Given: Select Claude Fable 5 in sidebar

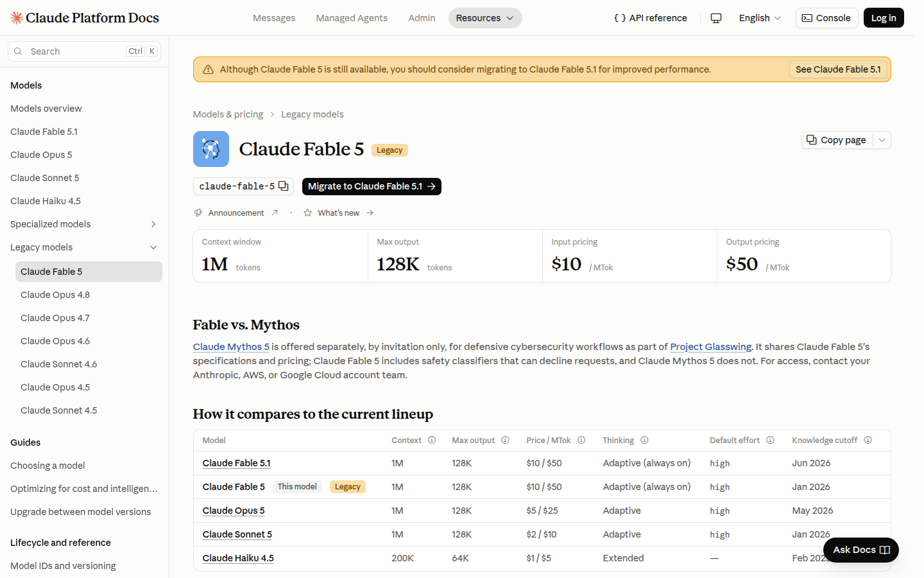Looking at the screenshot, I should click(x=89, y=272).
